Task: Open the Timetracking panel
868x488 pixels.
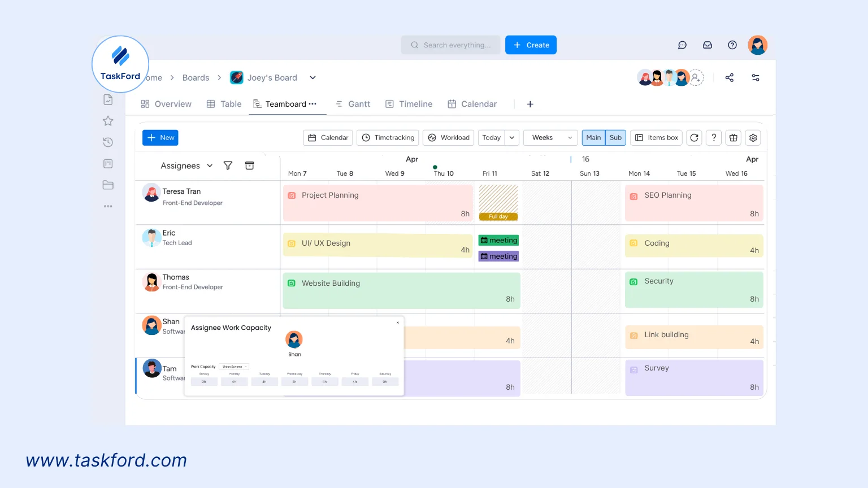Action: [388, 137]
